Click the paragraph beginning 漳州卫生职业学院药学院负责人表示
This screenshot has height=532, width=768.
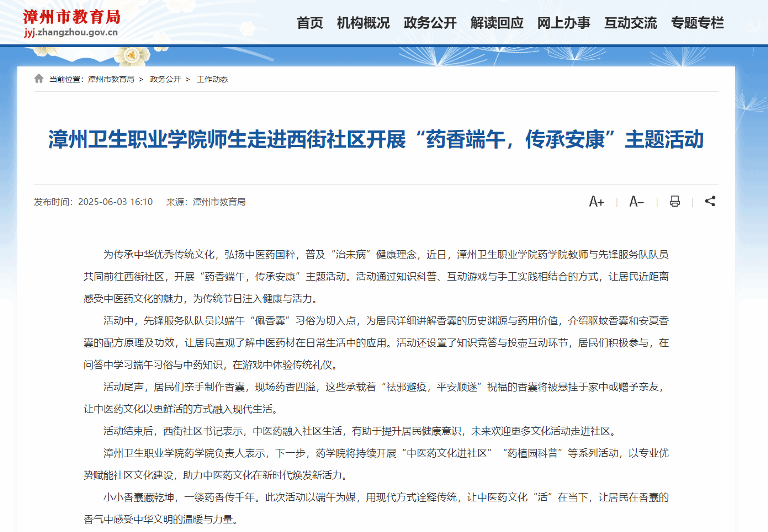pyautogui.click(x=376, y=464)
